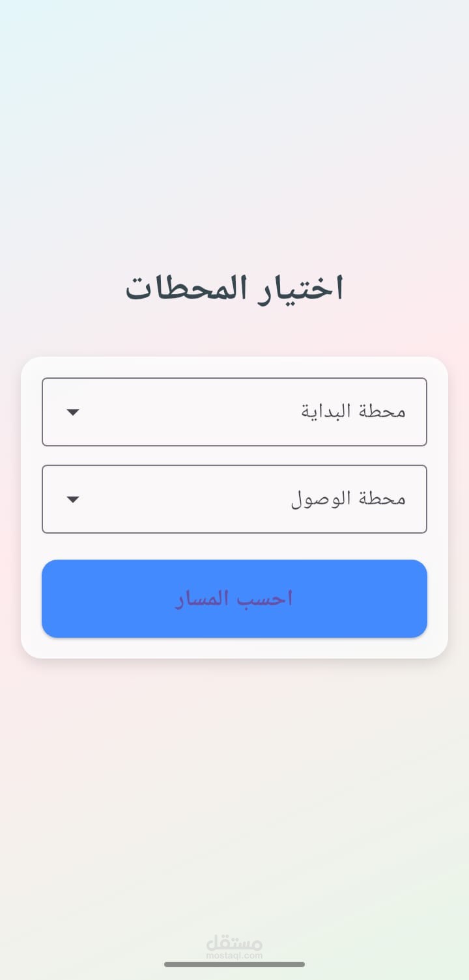469x980 pixels.
Task: Click the word المحطات in the title
Action: coord(189,288)
